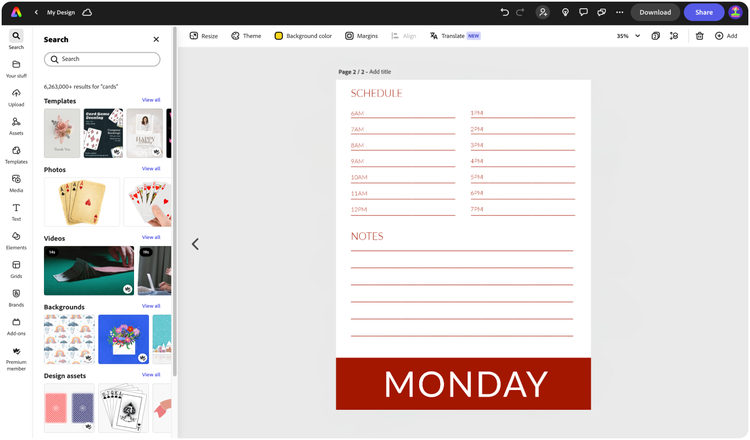Open the three-dot more options menu
750x440 pixels.
[619, 12]
